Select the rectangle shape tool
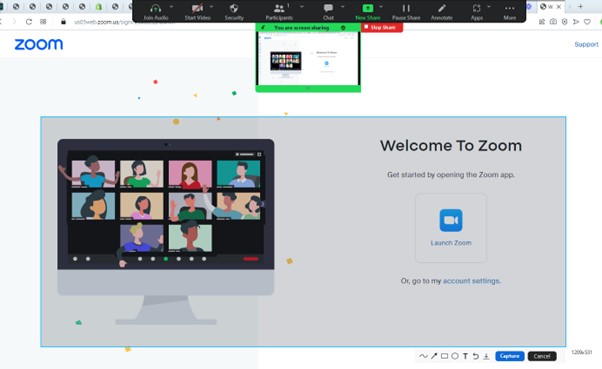Viewport: 602px width, 369px height. (444, 356)
